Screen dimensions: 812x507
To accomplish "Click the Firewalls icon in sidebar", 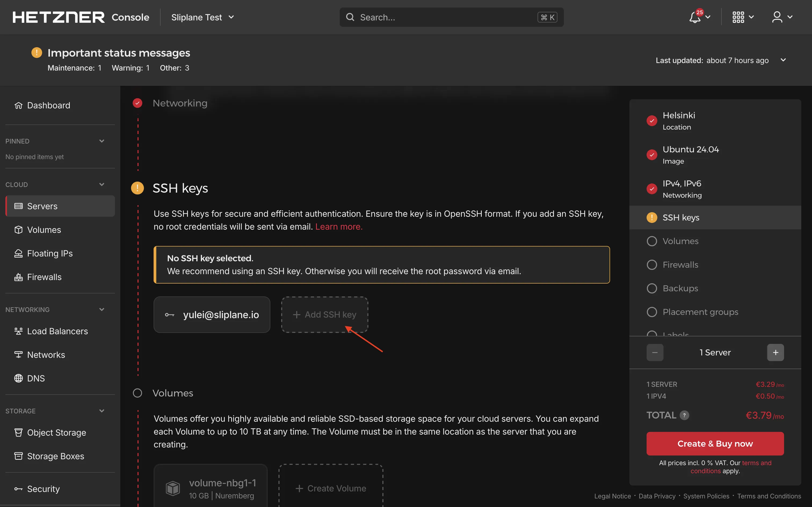I will (19, 277).
